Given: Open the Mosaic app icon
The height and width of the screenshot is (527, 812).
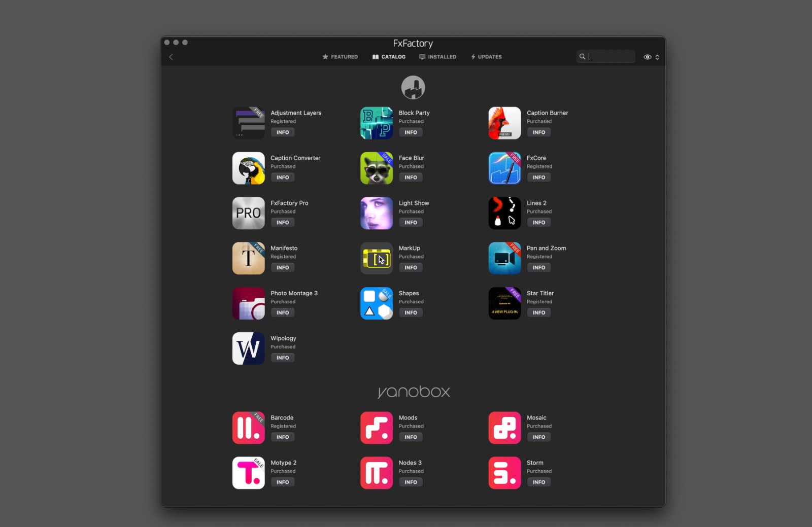Looking at the screenshot, I should (x=505, y=428).
